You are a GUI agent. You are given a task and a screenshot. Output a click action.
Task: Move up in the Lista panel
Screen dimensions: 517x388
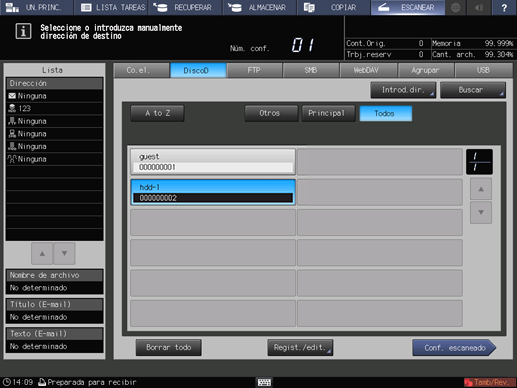coord(42,254)
